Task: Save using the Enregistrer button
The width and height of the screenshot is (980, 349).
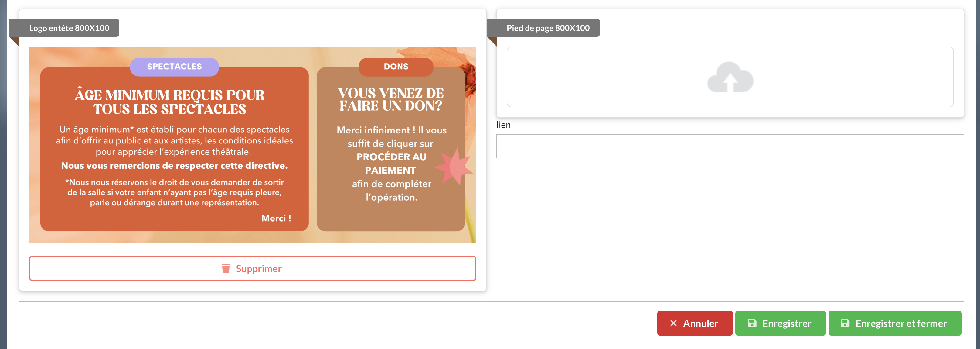Action: tap(780, 323)
